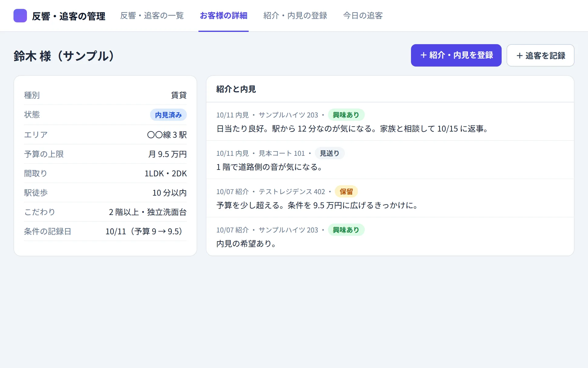Click the 見送り badge on 見本コート 101
Image resolution: width=588 pixels, height=368 pixels.
coord(330,153)
